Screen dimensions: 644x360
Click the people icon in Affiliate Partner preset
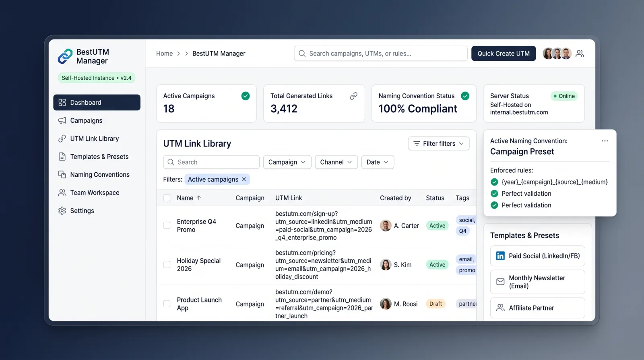tap(500, 308)
